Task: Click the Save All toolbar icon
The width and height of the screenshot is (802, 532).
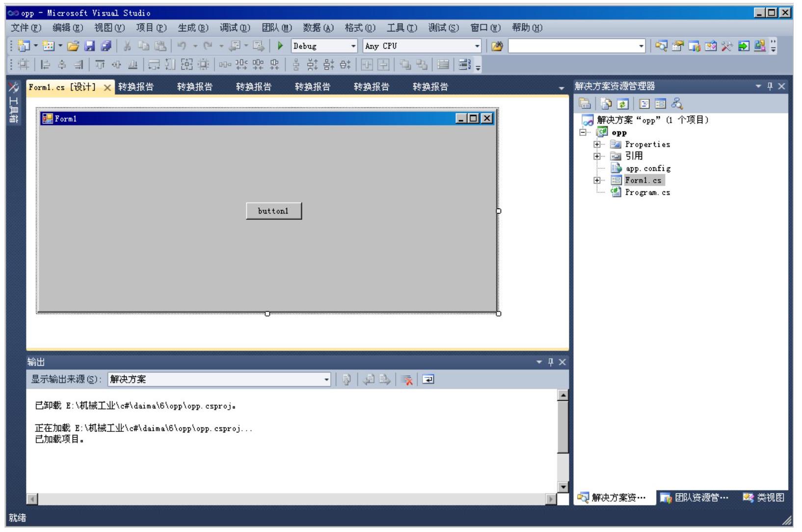Action: [106, 46]
